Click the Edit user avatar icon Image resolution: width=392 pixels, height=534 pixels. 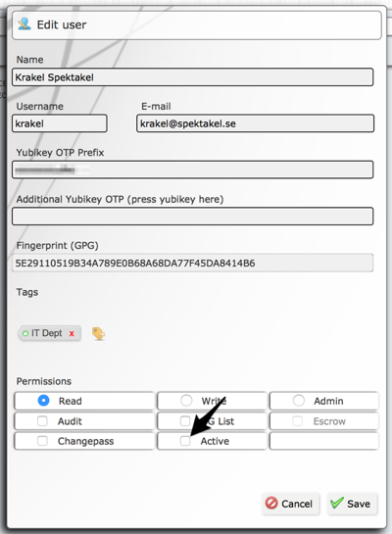coord(24,24)
